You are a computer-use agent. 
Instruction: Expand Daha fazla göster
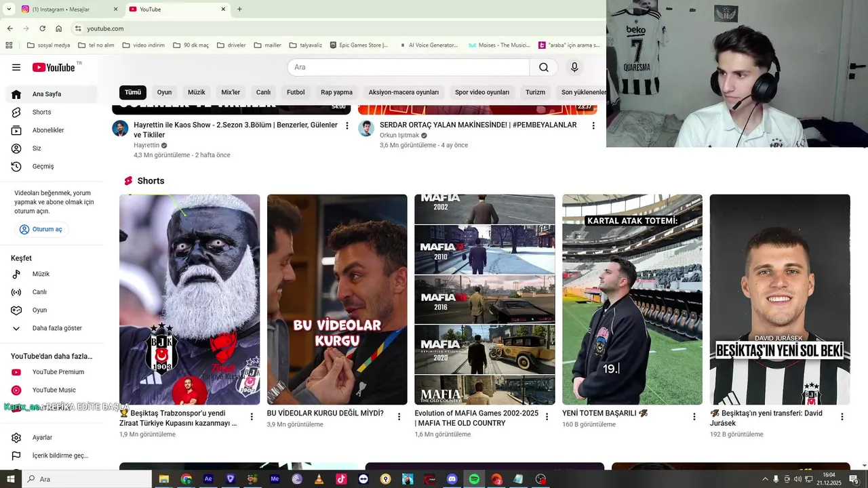point(52,328)
